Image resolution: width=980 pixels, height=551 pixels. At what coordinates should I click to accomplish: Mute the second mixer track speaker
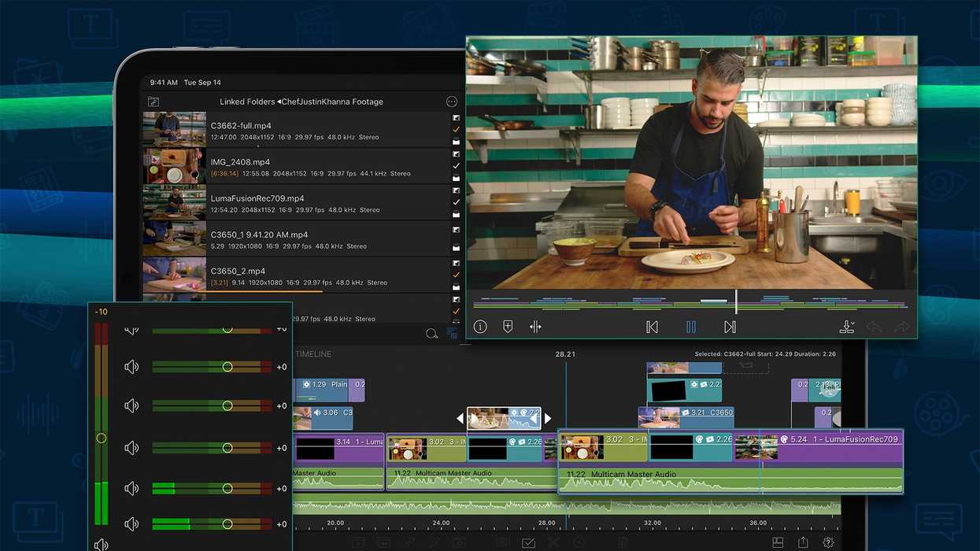tap(131, 367)
